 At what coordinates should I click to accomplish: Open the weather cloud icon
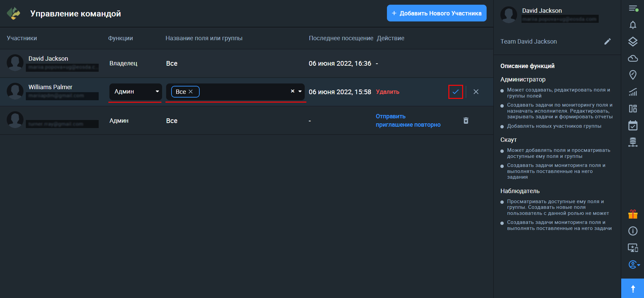(x=633, y=58)
